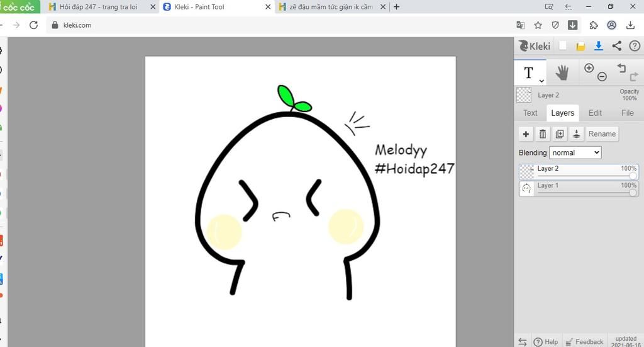Switch to the File tab
Image resolution: width=644 pixels, height=347 pixels.
627,113
